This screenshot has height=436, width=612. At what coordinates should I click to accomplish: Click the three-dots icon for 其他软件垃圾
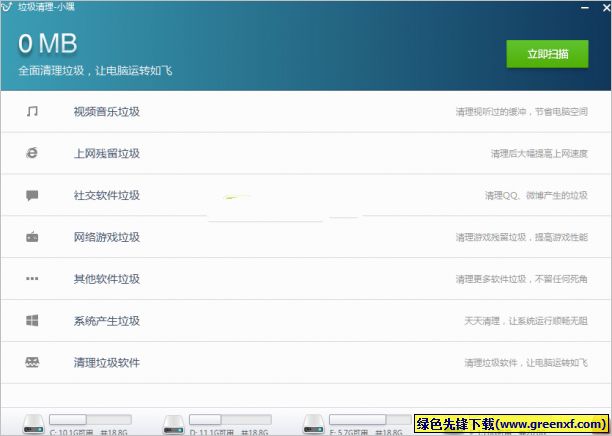pos(32,279)
